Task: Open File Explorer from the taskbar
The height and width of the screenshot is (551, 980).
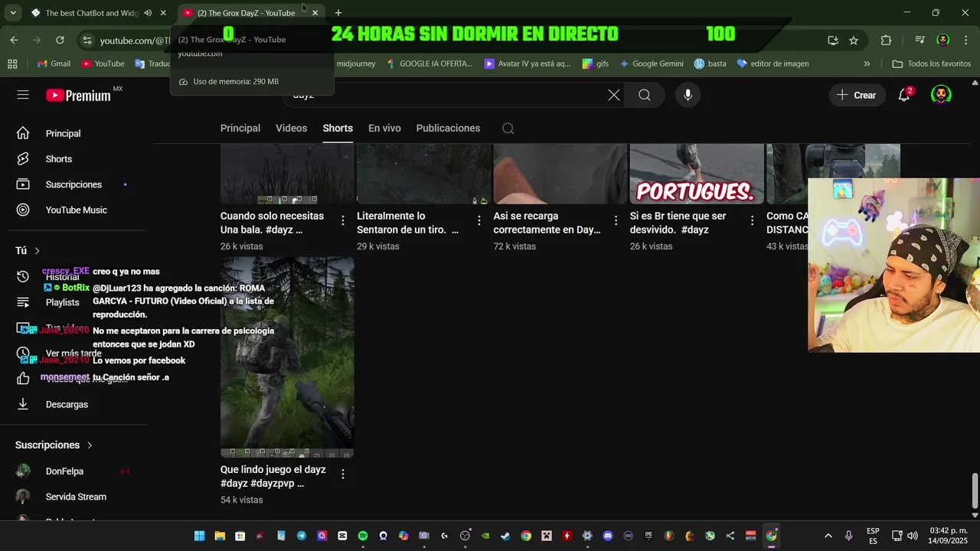Action: [220, 536]
